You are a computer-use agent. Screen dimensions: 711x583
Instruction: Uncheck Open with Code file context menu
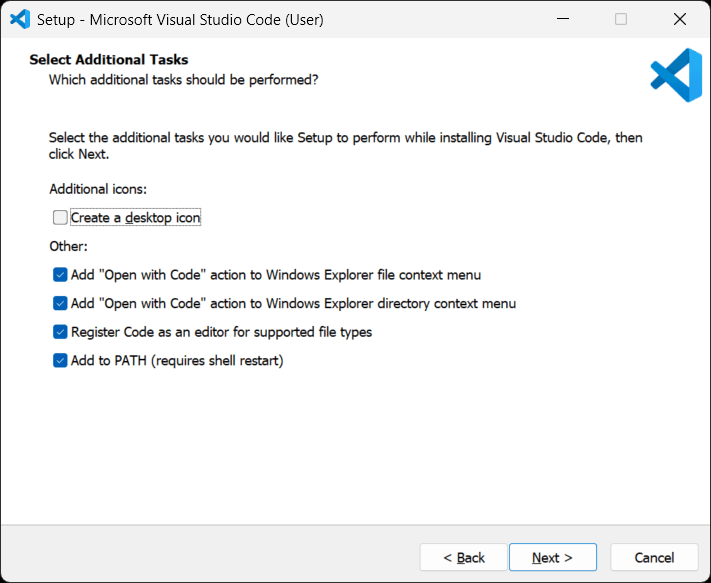click(x=60, y=275)
